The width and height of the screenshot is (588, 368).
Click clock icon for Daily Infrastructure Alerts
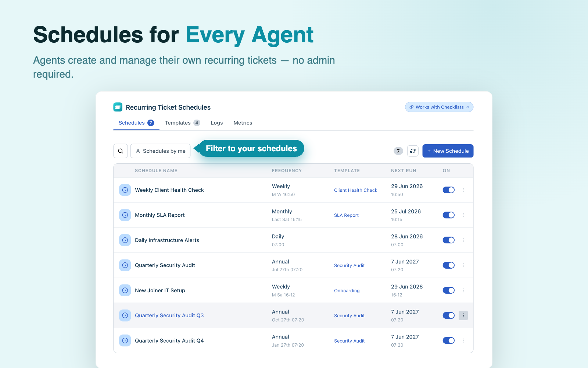click(125, 240)
